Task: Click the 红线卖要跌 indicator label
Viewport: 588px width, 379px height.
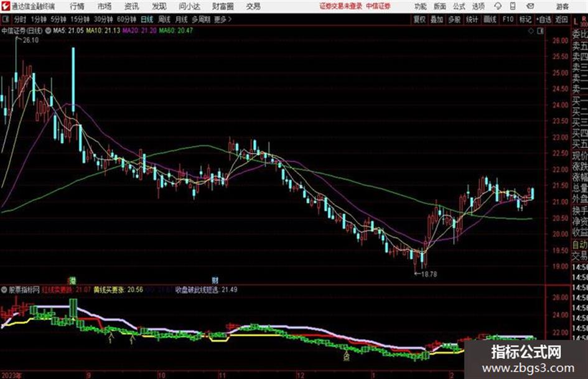Action: (x=58, y=289)
